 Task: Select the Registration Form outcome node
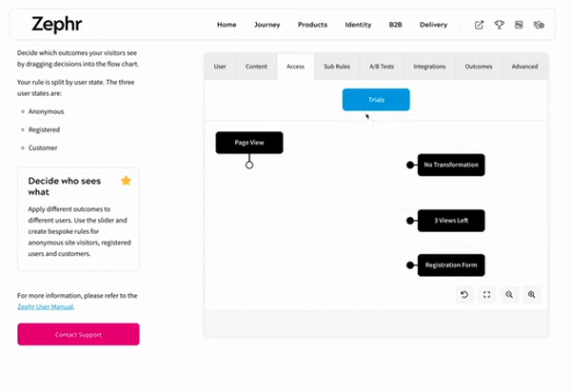[451, 265]
